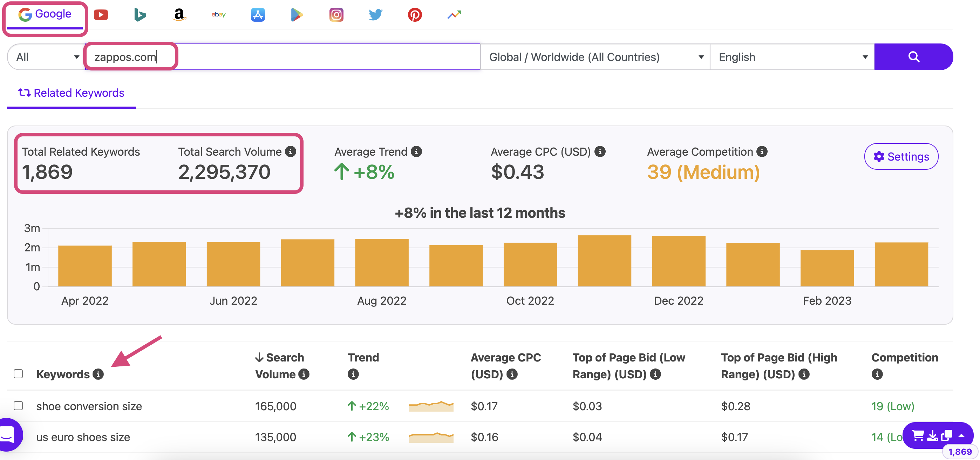Show info for Top of Page Bid Low Range
Screen dimensions: 980x460
point(655,374)
